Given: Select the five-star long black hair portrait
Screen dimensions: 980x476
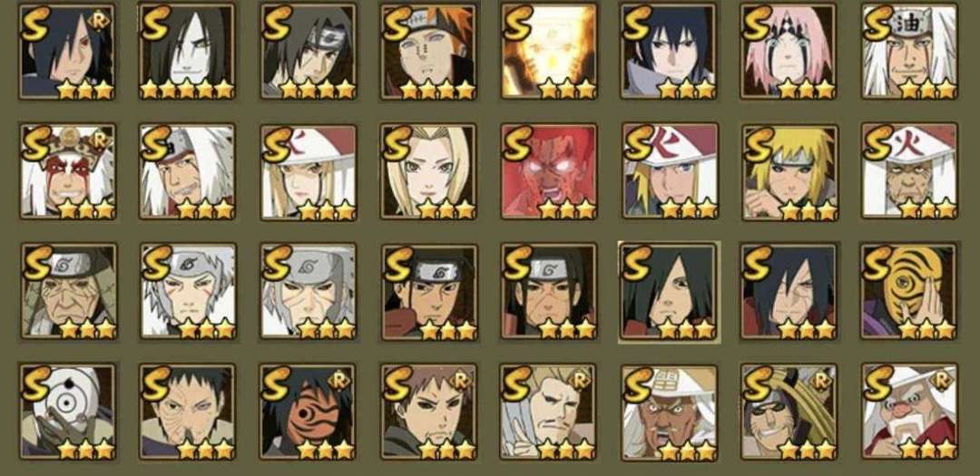Looking at the screenshot, I should 187,51.
